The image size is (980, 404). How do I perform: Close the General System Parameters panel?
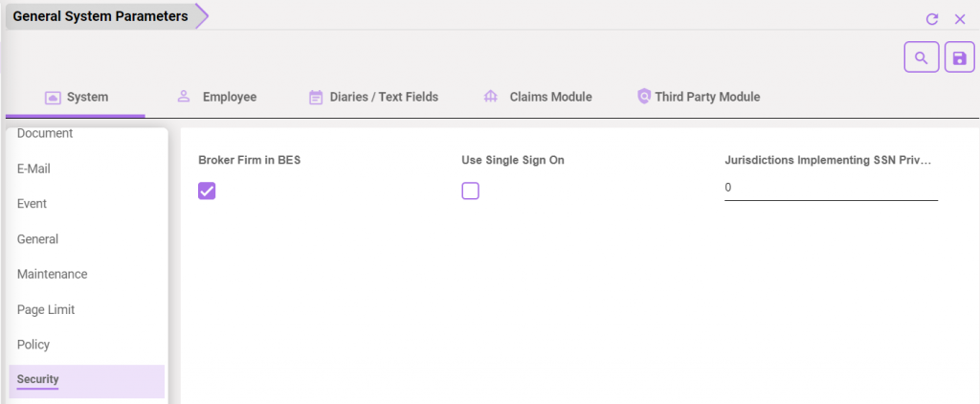tap(960, 19)
